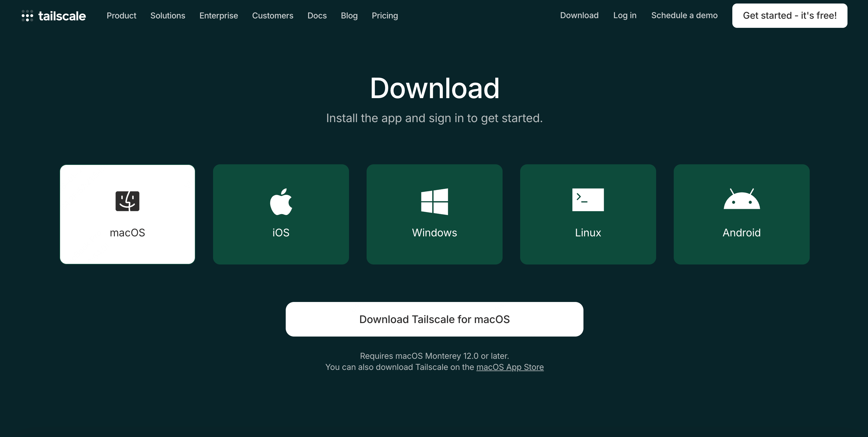Open the Solutions menu

point(168,16)
